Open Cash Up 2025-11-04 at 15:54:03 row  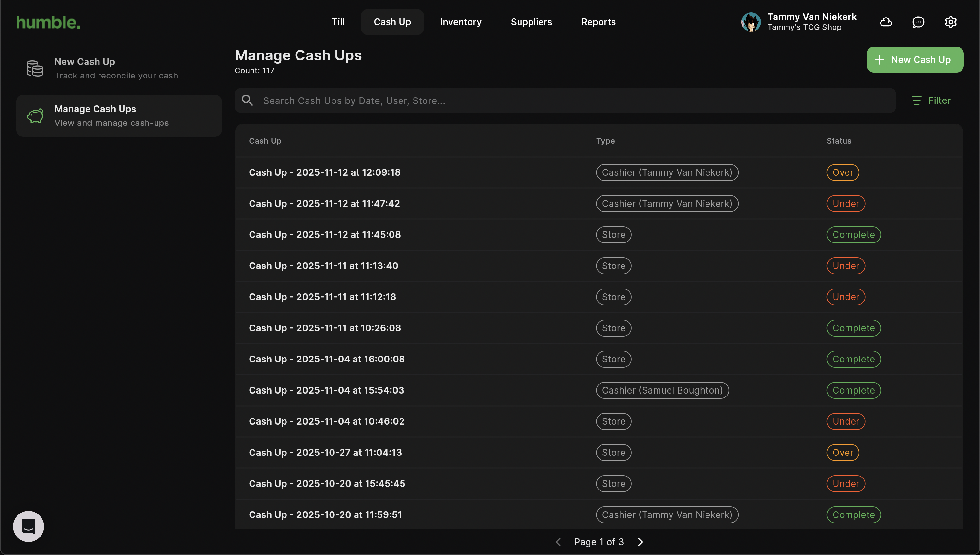coord(326,390)
